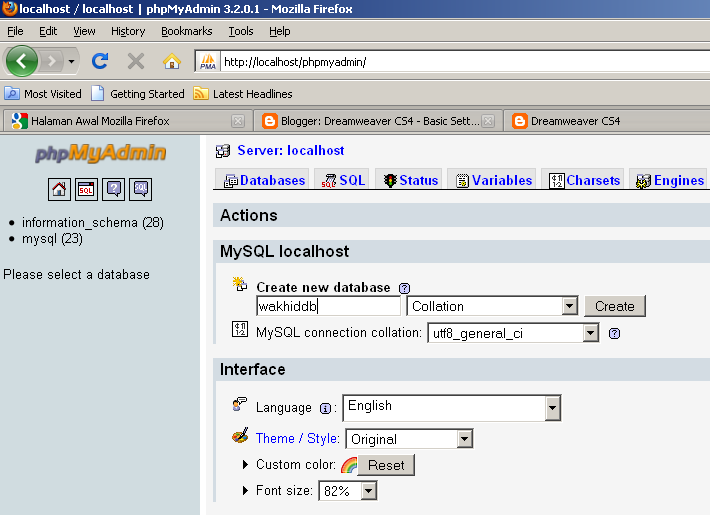Click the Stop loading X icon
This screenshot has width=710, height=515.
(x=136, y=61)
